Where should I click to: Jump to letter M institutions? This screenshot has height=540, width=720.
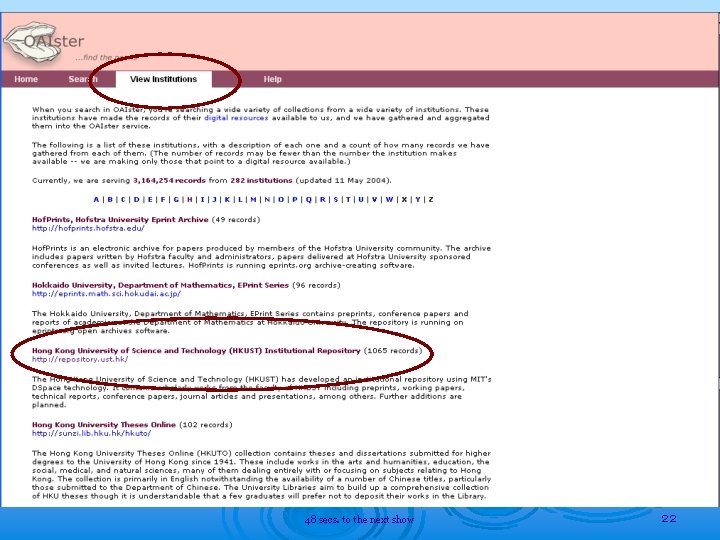coord(253,200)
